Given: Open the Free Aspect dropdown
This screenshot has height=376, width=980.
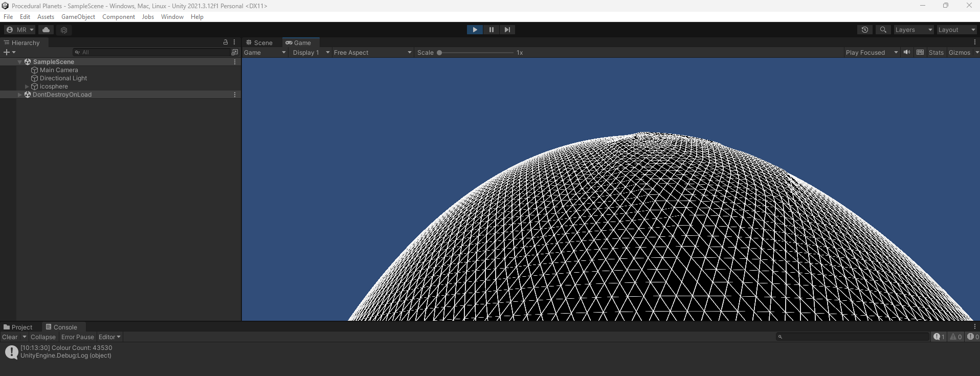Looking at the screenshot, I should (x=372, y=53).
